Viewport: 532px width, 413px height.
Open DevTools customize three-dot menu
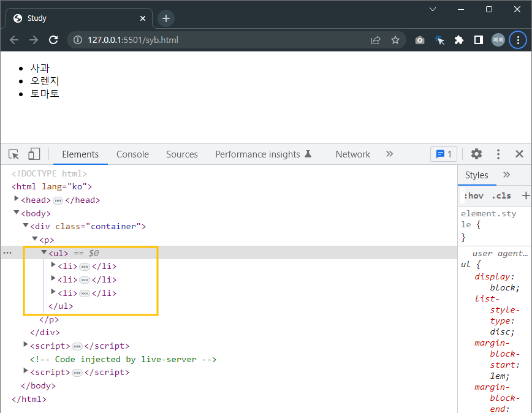click(x=498, y=154)
